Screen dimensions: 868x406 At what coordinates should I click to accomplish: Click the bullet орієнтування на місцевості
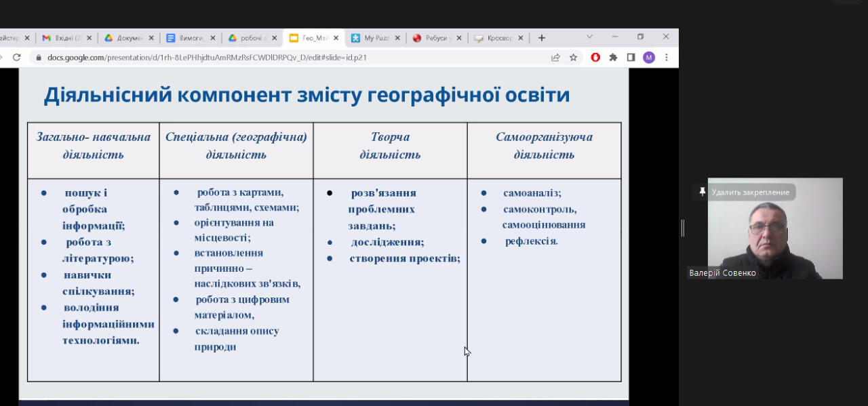[x=234, y=230]
